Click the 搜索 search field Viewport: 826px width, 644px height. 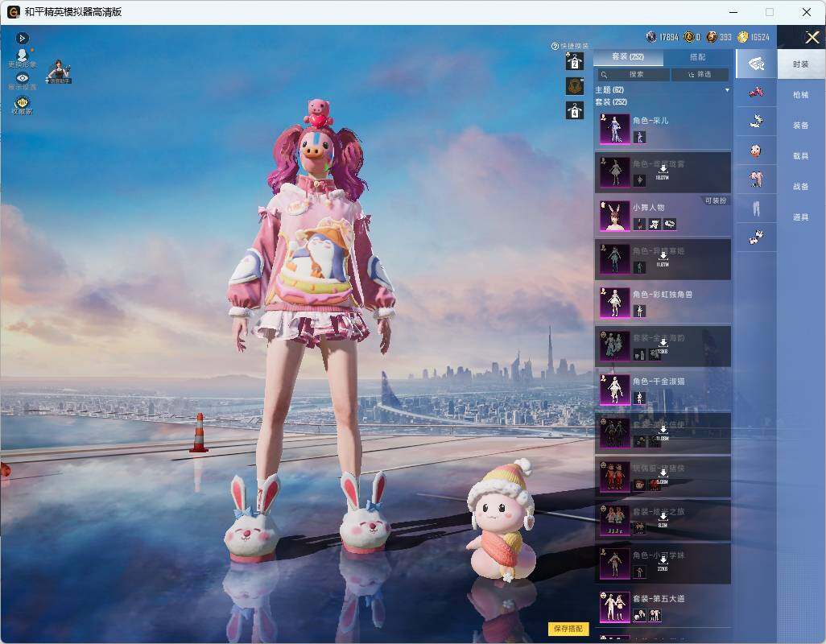[x=633, y=75]
